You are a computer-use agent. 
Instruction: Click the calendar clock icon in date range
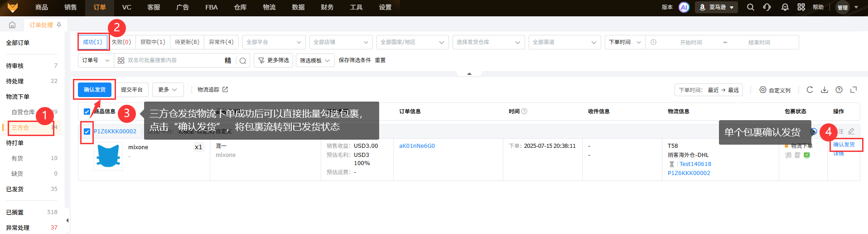point(653,42)
